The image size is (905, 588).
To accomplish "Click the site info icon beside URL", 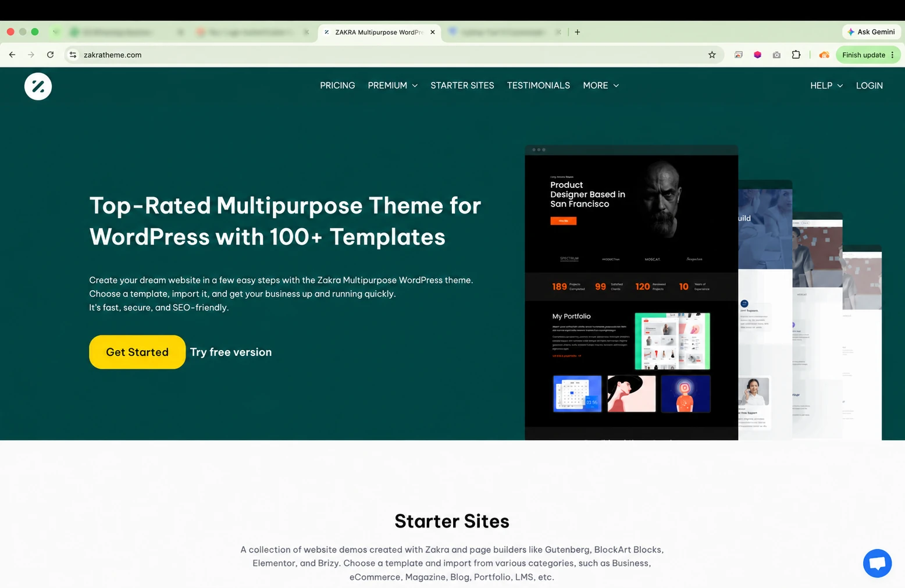I will tap(73, 55).
